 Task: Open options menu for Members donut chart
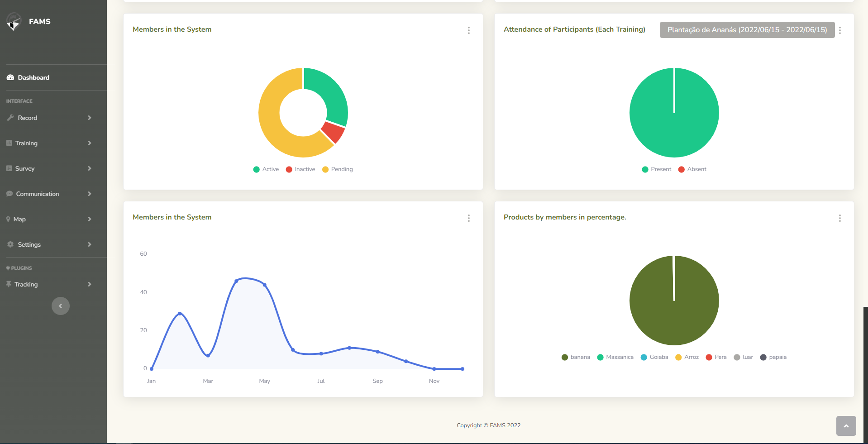(x=469, y=30)
